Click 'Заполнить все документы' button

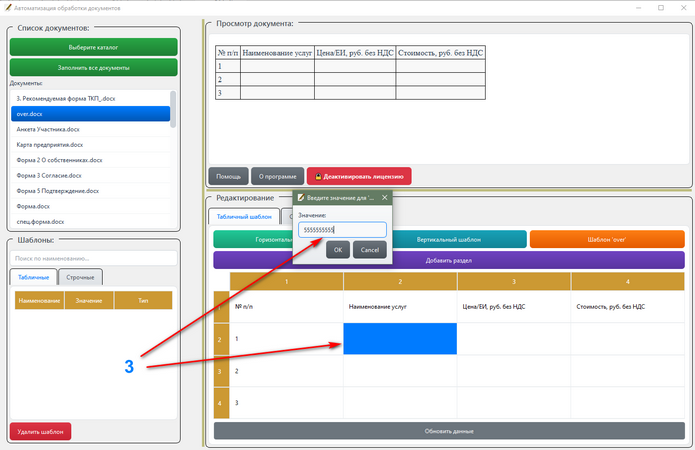[94, 67]
